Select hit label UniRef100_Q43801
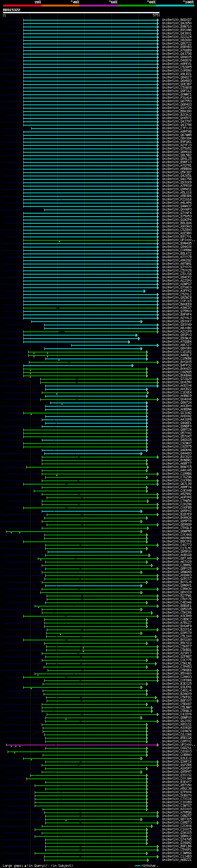The image size is (197, 868). pyautogui.click(x=177, y=33)
